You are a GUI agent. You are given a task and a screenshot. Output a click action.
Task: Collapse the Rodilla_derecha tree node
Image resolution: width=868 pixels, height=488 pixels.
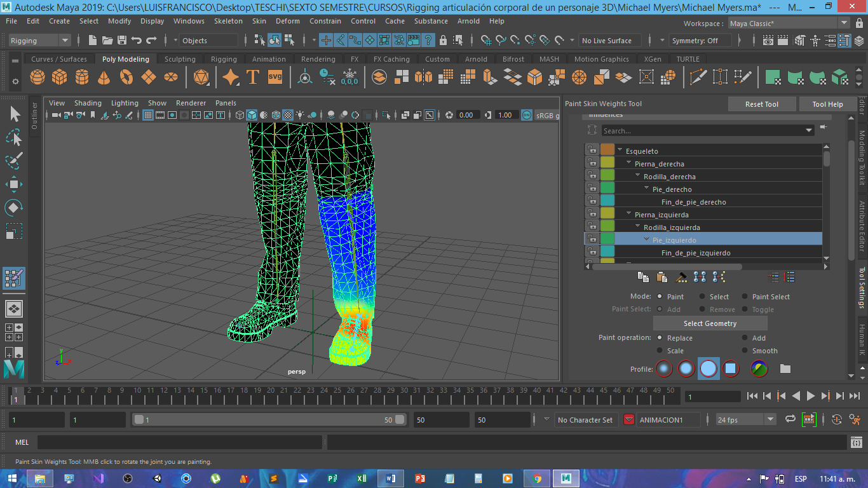pyautogui.click(x=637, y=176)
